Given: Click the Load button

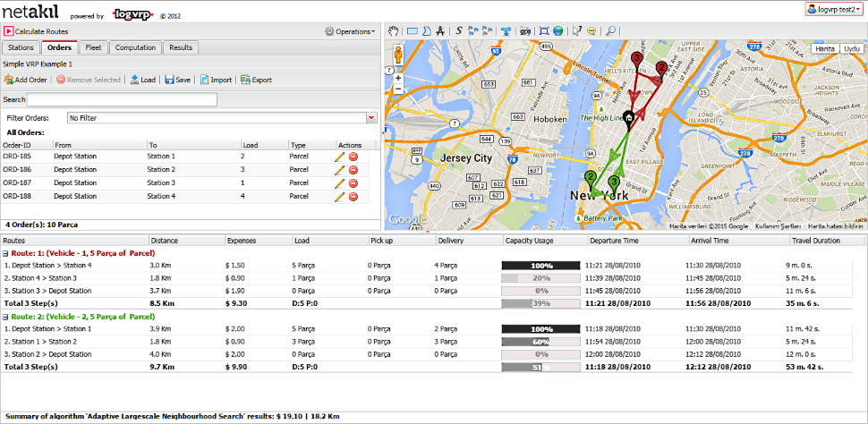Looking at the screenshot, I should [143, 80].
